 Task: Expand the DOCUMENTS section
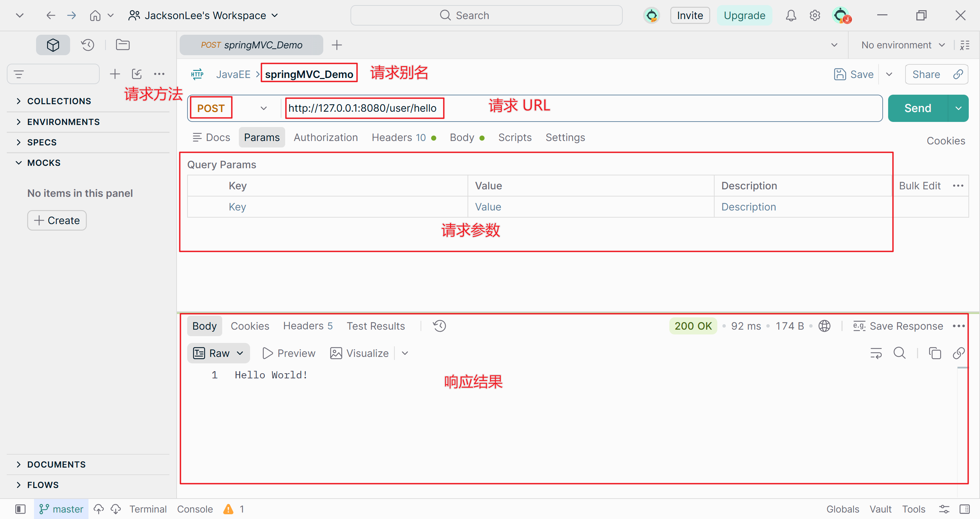[x=56, y=465]
